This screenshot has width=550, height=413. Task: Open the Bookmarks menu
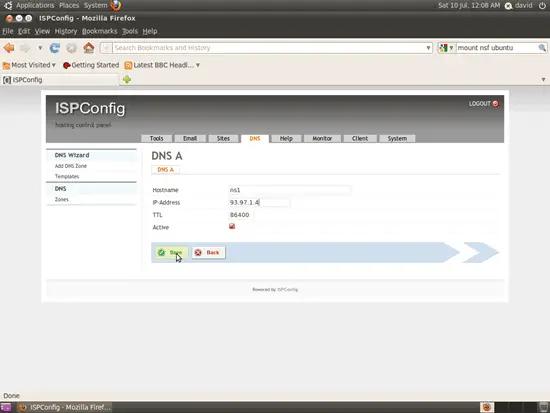pos(100,31)
